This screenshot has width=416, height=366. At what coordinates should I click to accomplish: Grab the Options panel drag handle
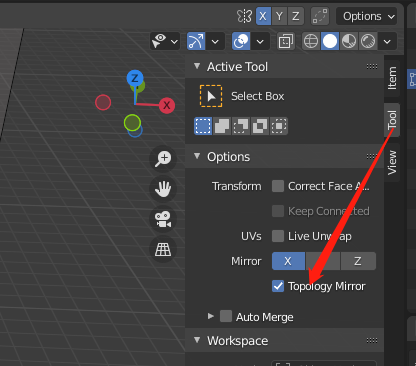(372, 156)
